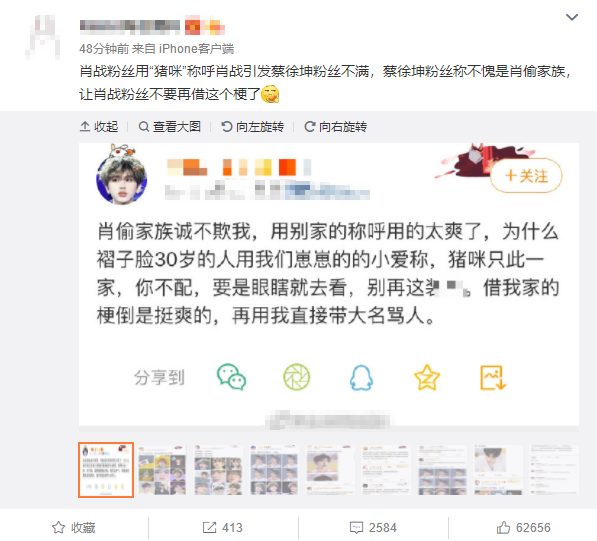
Task: Share via the yellow QZone star icon
Action: pos(427,377)
